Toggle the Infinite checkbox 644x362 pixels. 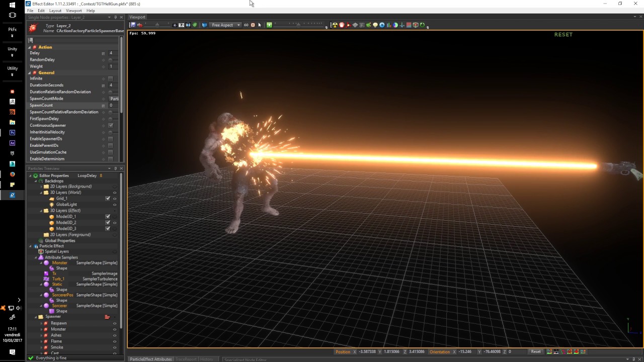pyautogui.click(x=111, y=78)
